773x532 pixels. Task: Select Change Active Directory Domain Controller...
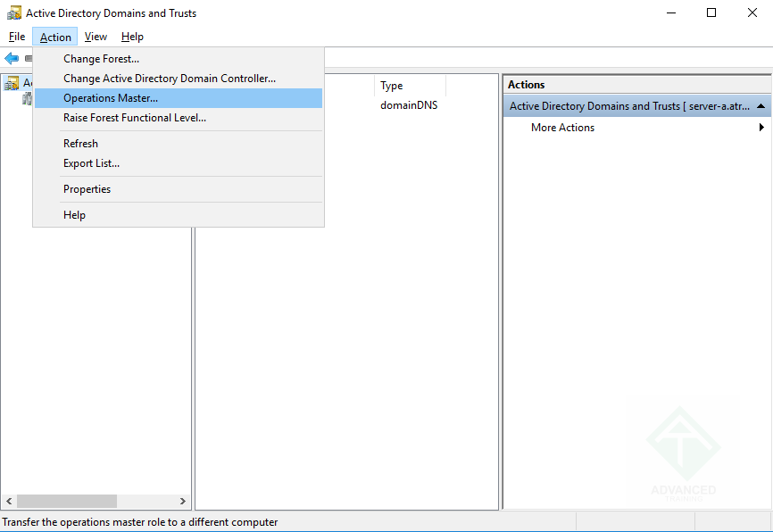pyautogui.click(x=179, y=79)
